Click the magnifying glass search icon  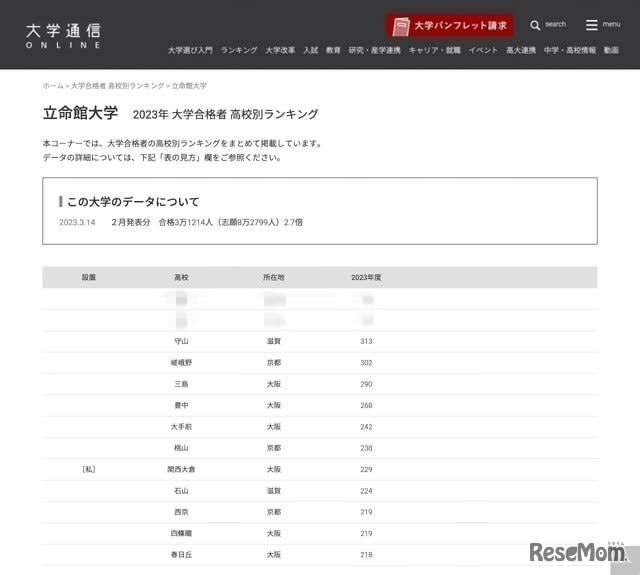[x=535, y=25]
